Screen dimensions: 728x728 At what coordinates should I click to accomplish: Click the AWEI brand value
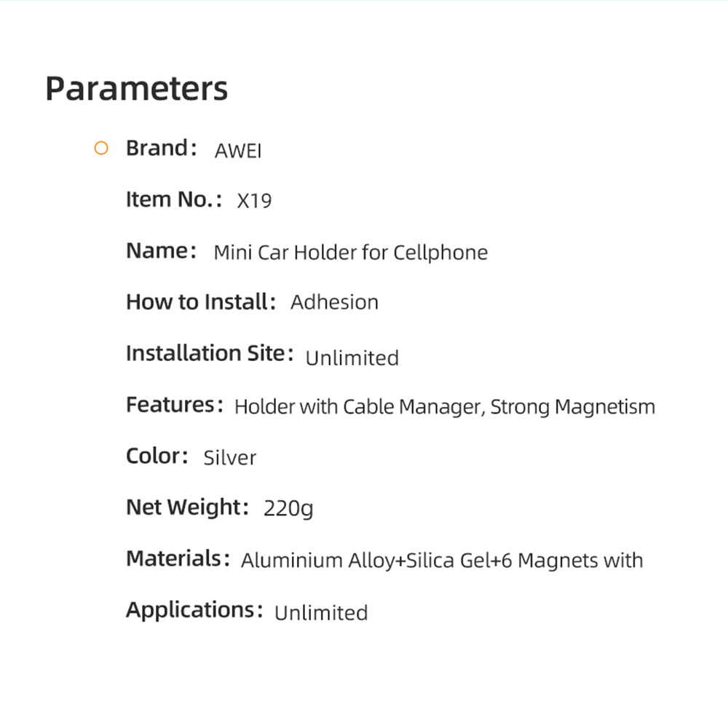[238, 151]
